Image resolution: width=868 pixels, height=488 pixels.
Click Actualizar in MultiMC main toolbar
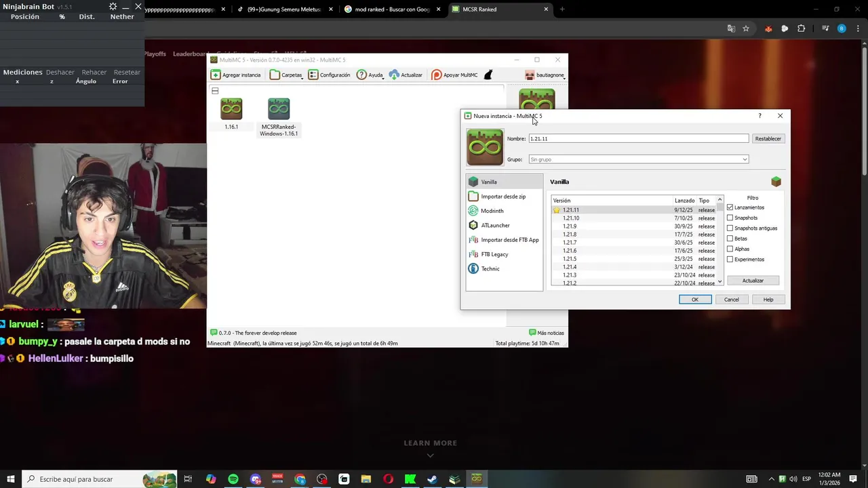[406, 75]
